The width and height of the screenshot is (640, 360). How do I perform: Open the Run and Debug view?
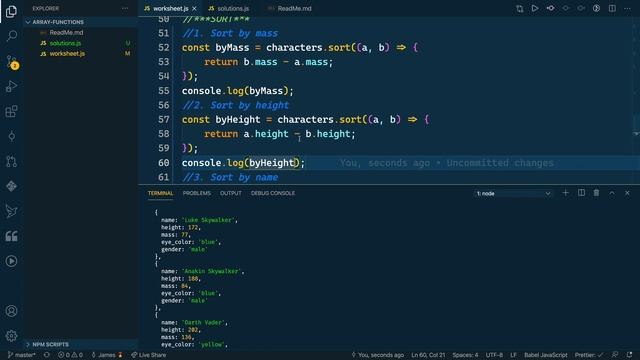tap(11, 87)
